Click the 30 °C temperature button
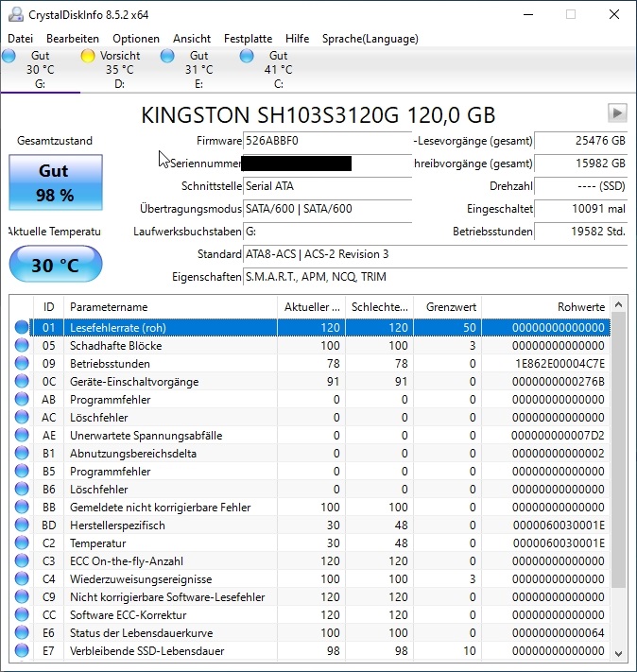 (x=56, y=264)
